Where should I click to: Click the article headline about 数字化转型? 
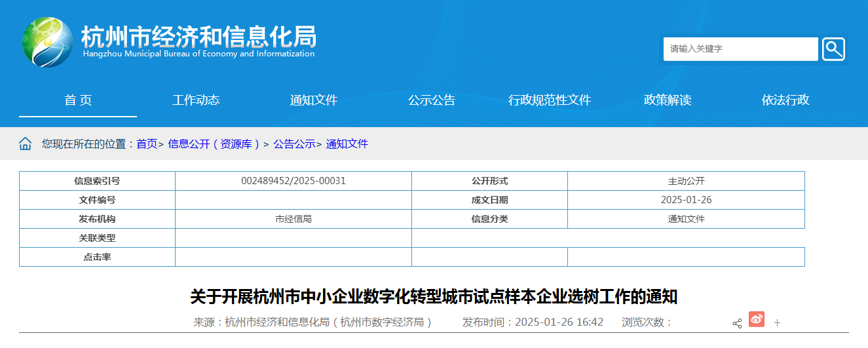(434, 297)
